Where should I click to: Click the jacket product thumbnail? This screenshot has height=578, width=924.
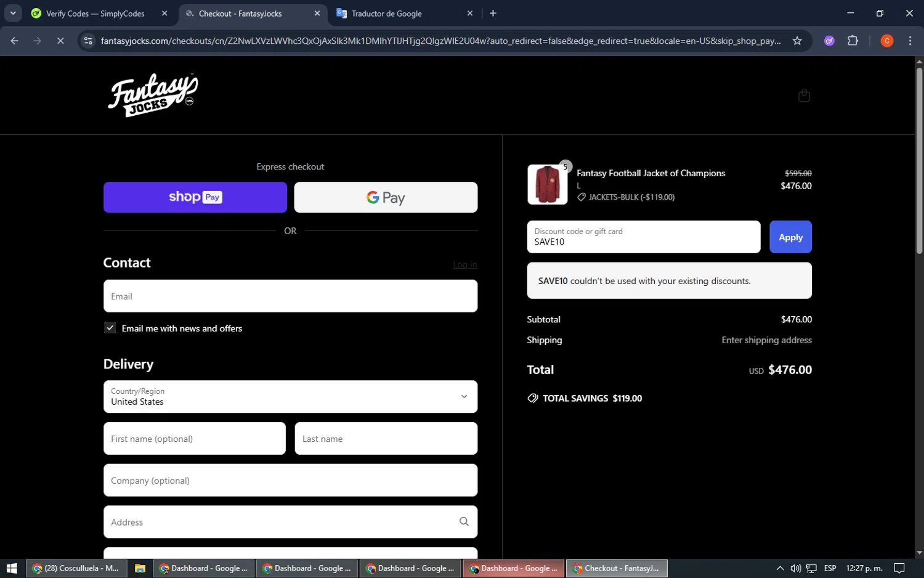click(547, 184)
